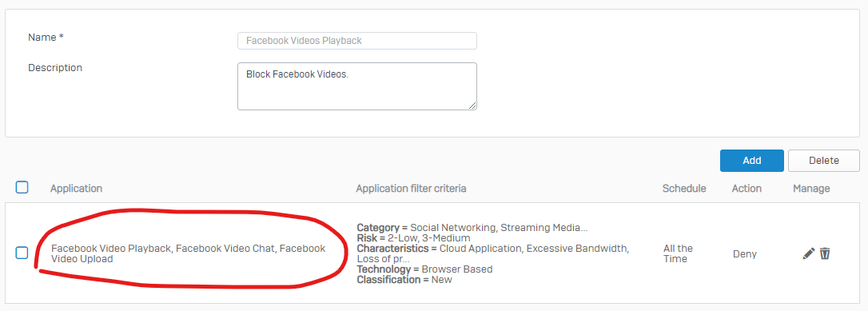Check the box beside Facebook Video Playback row
Image resolution: width=868 pixels, height=311 pixels.
point(22,253)
